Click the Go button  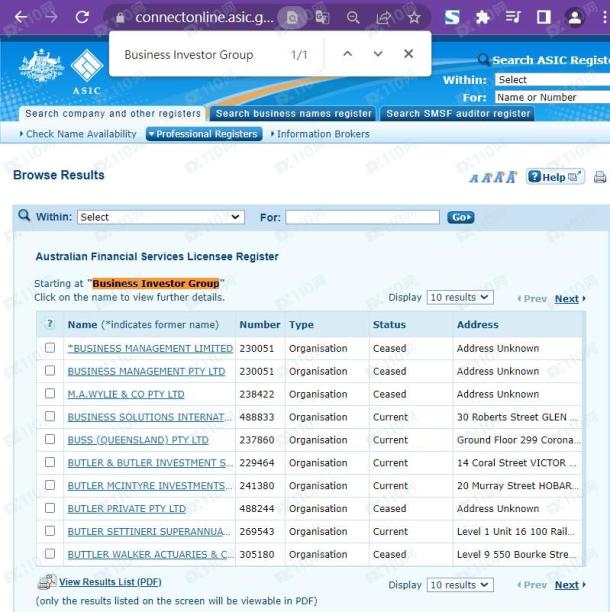click(x=461, y=217)
